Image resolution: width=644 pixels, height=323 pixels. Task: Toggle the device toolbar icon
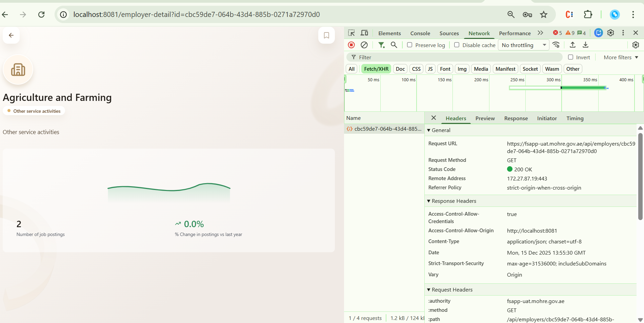[x=364, y=33]
